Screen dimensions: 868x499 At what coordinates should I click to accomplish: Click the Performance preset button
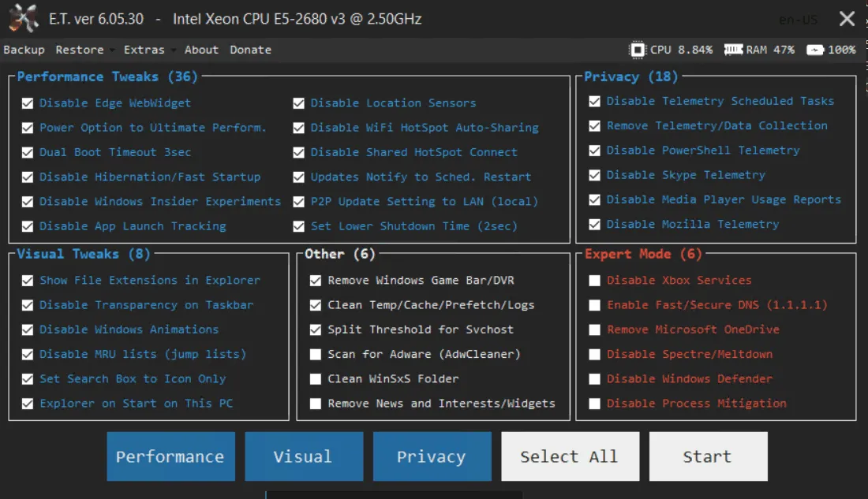(170, 456)
